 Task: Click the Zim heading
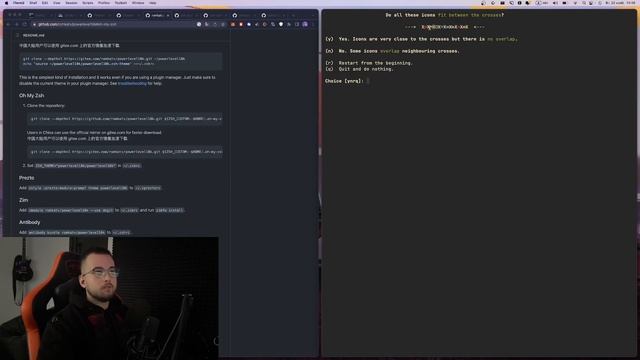[23, 200]
